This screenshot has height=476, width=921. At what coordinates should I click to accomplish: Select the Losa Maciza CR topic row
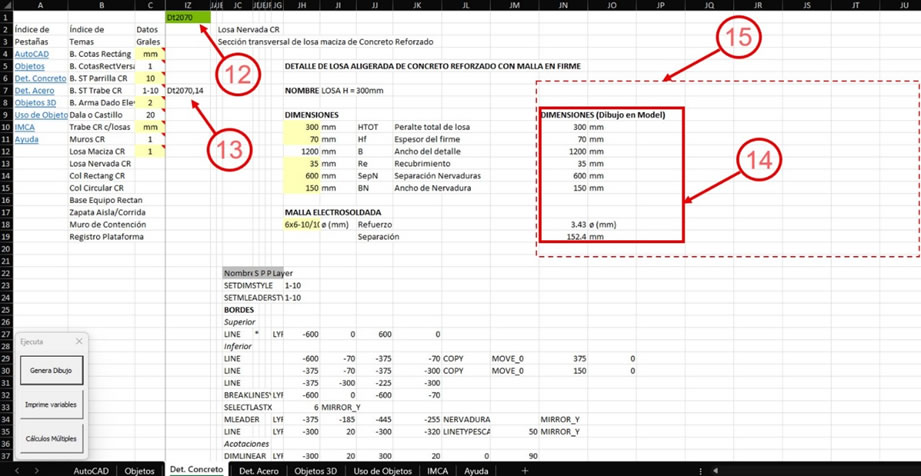(100, 152)
